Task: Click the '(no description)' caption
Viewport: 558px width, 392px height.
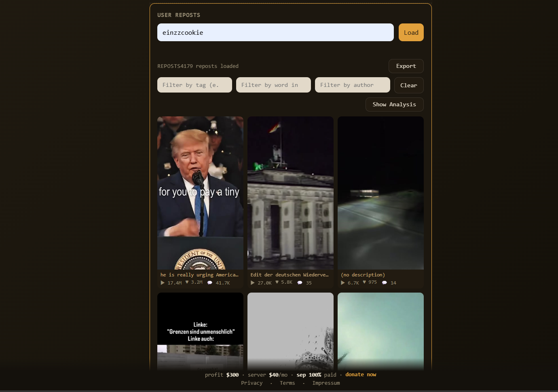Action: coord(363,275)
